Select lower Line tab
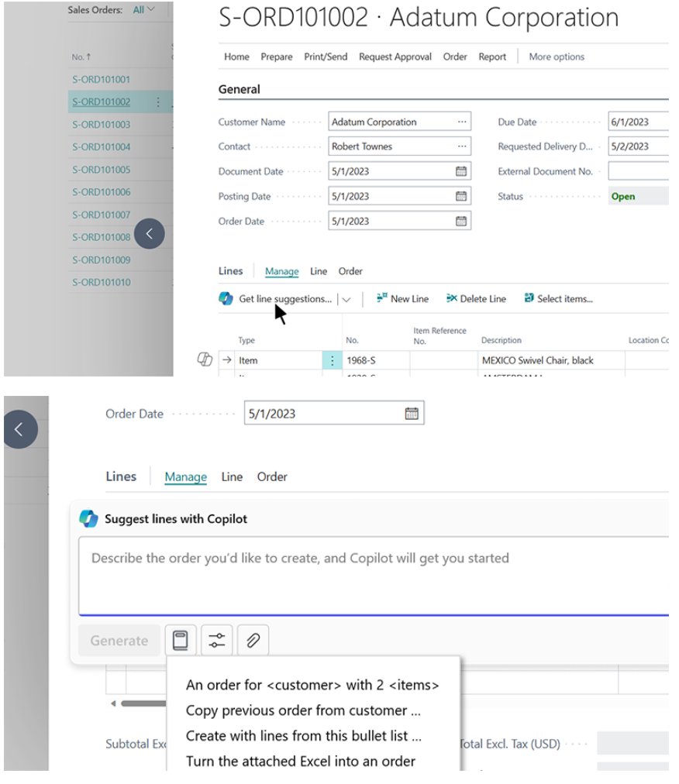 232,476
